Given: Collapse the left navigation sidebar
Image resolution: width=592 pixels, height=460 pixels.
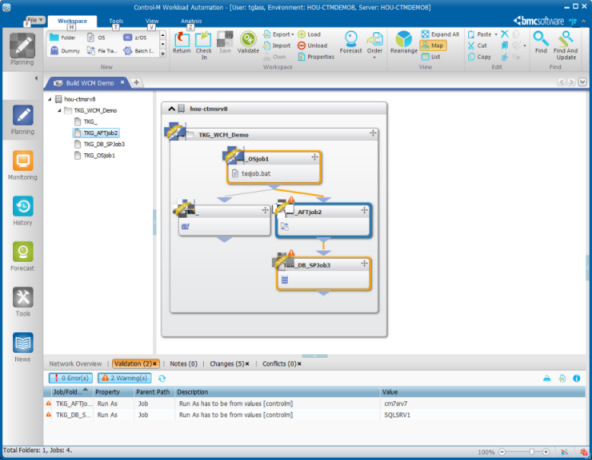Looking at the screenshot, I should tap(36, 78).
